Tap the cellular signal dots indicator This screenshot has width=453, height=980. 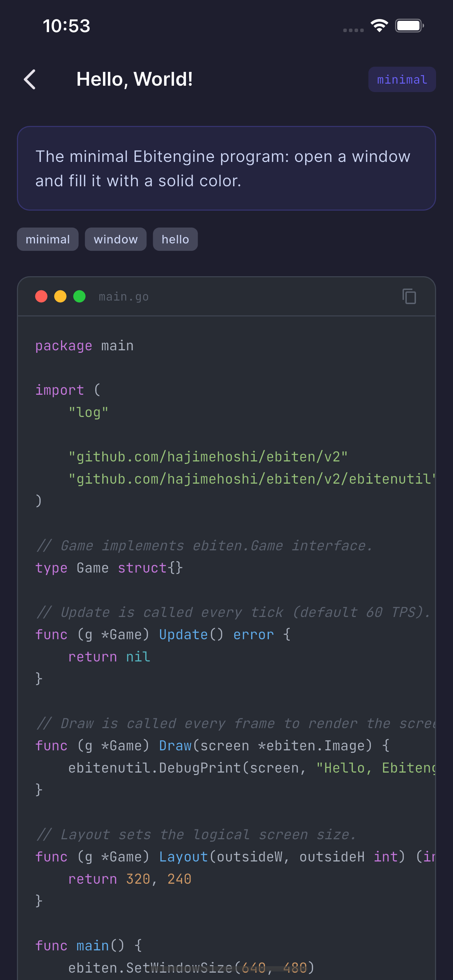354,30
